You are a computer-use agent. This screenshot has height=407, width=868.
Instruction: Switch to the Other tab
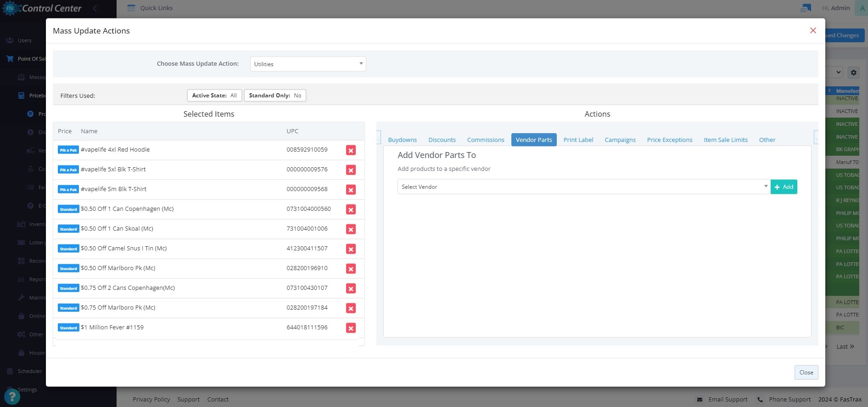(767, 140)
